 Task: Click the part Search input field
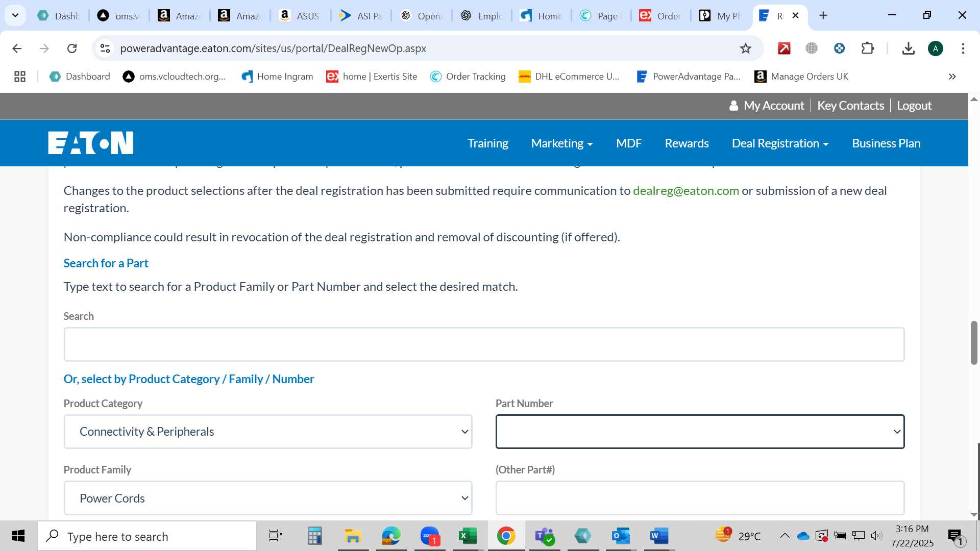point(484,344)
